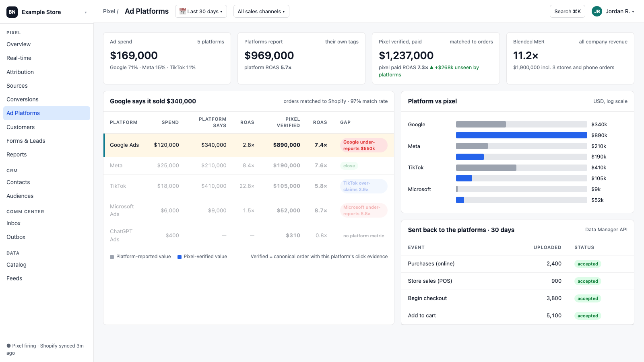
Task: Click the +$268k unseen by platforms text
Action: click(x=429, y=71)
